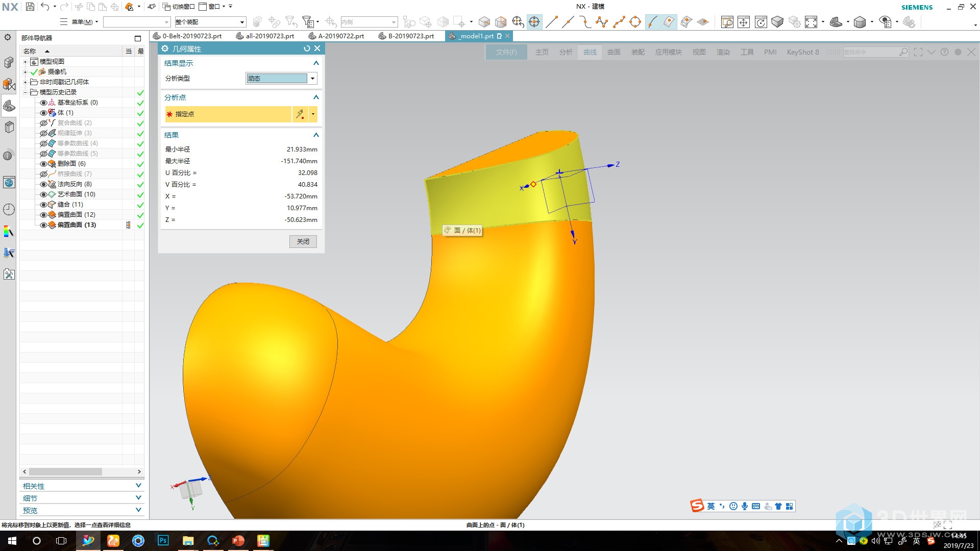980x551 pixels.
Task: Select the Arc Center snap icon
Action: tap(635, 22)
